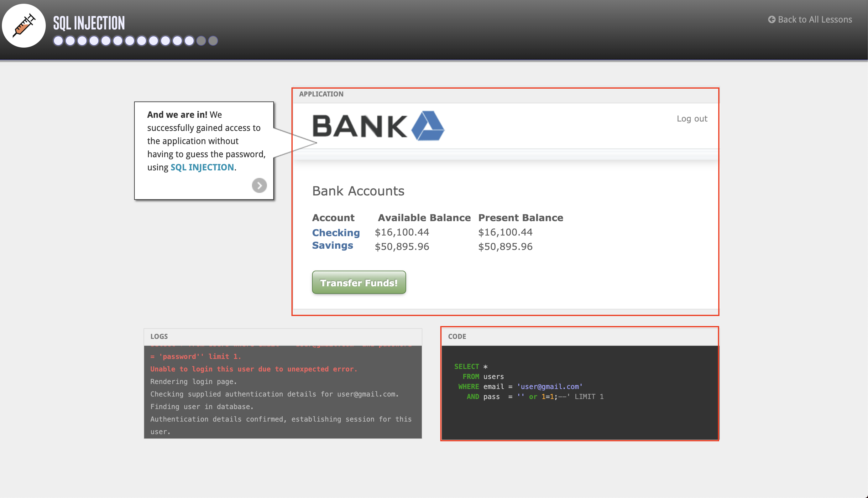
Task: Jump to third lesson progress dot
Action: pos(82,41)
